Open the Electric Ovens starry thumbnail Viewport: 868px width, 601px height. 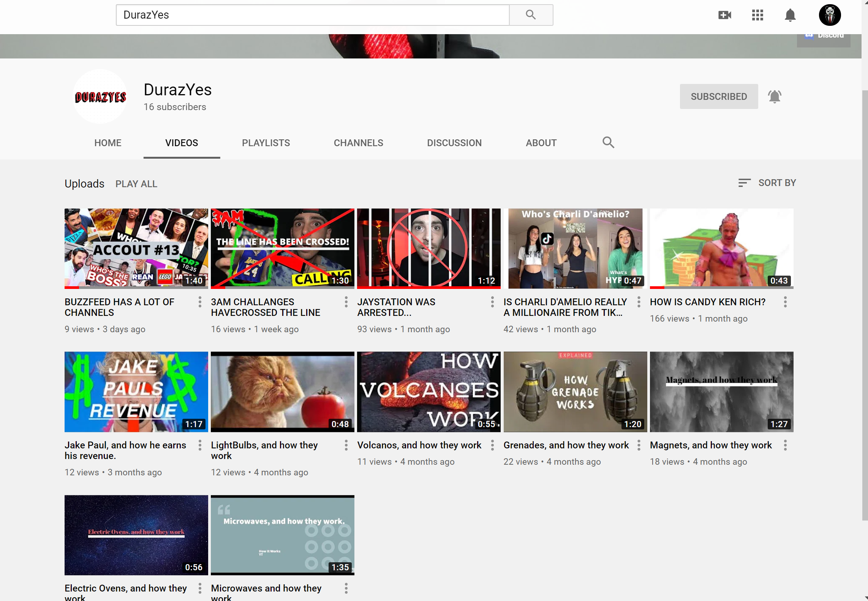[x=136, y=535]
